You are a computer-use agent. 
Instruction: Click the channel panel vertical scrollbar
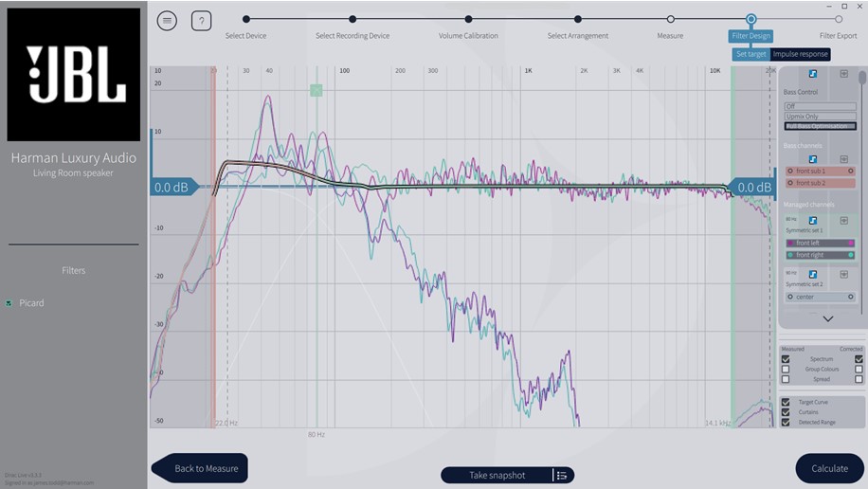(862, 78)
